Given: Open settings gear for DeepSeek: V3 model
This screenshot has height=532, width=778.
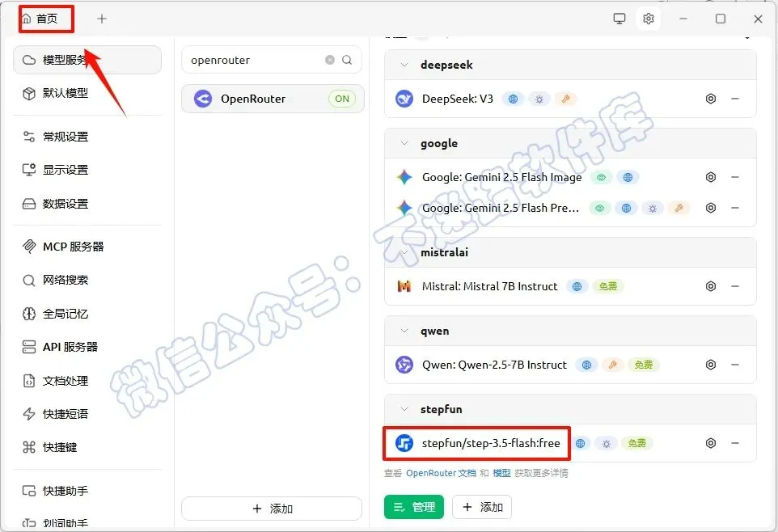Looking at the screenshot, I should coord(711,99).
